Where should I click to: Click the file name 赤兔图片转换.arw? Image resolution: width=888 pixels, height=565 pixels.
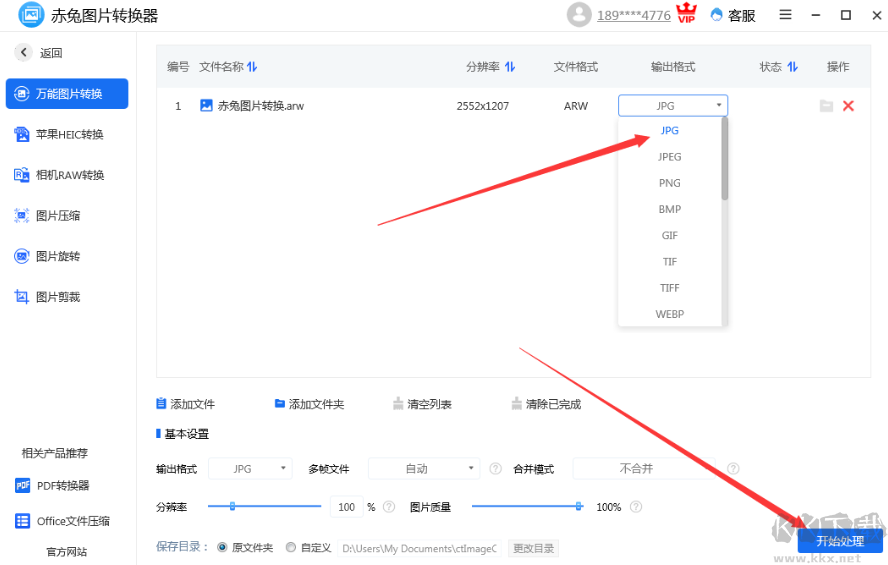click(x=261, y=106)
